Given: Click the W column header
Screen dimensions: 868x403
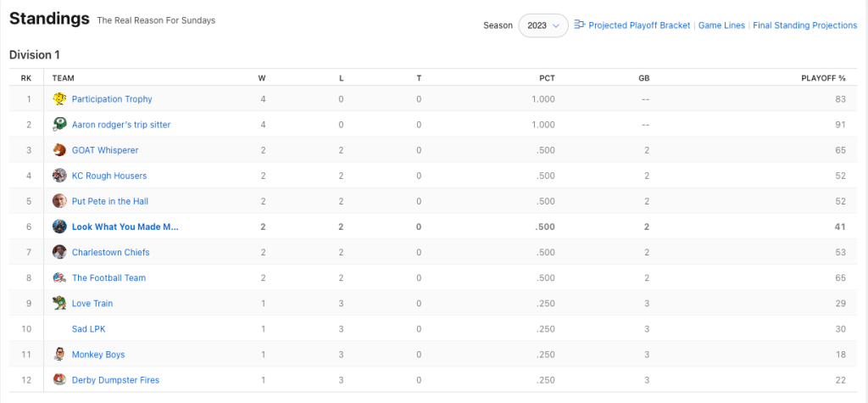Looking at the screenshot, I should point(262,78).
